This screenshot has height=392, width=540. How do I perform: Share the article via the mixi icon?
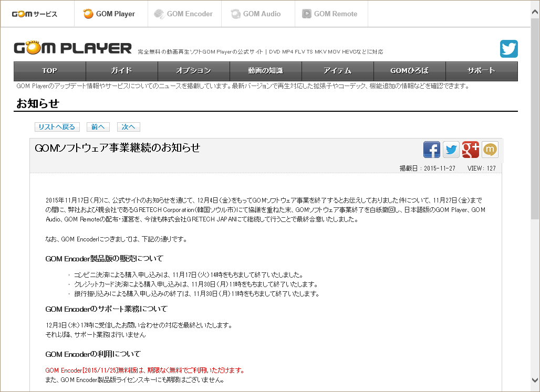pyautogui.click(x=490, y=150)
